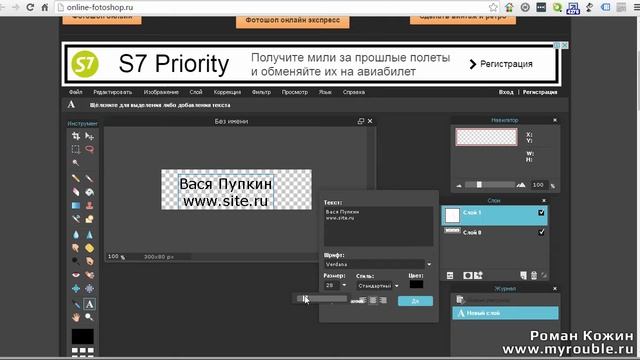Select the Pencil tool
This screenshot has width=640, height=360.
click(x=76, y=178)
